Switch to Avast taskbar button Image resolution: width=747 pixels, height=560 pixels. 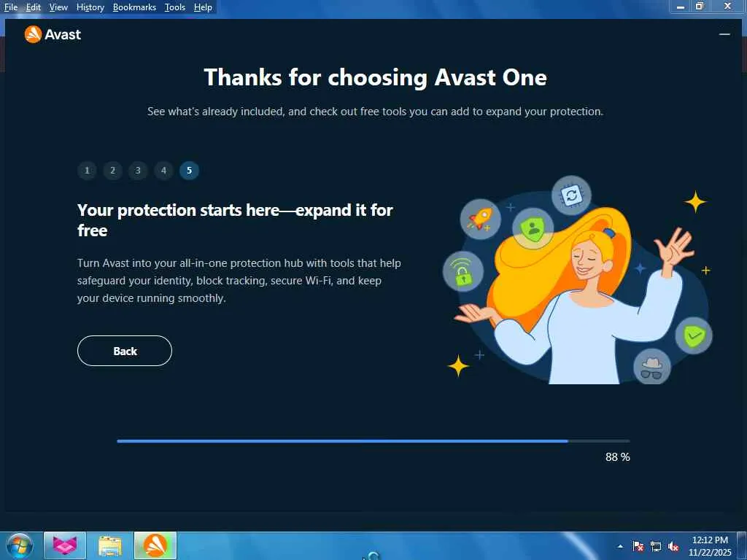point(155,545)
